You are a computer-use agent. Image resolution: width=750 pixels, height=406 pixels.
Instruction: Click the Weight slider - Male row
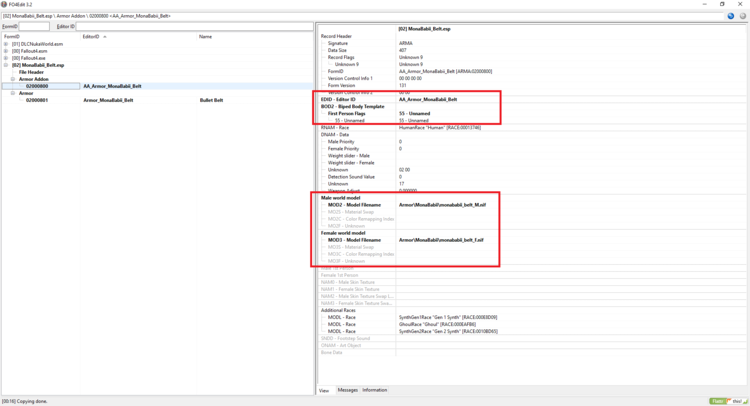[349, 156]
